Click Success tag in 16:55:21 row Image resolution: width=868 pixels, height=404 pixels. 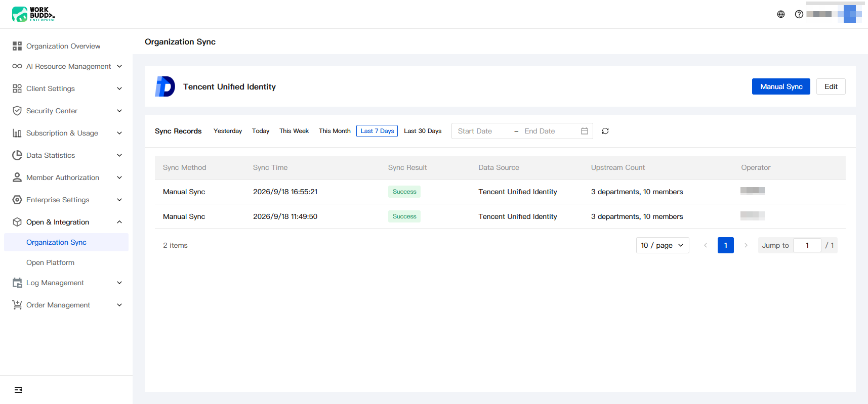(x=404, y=192)
